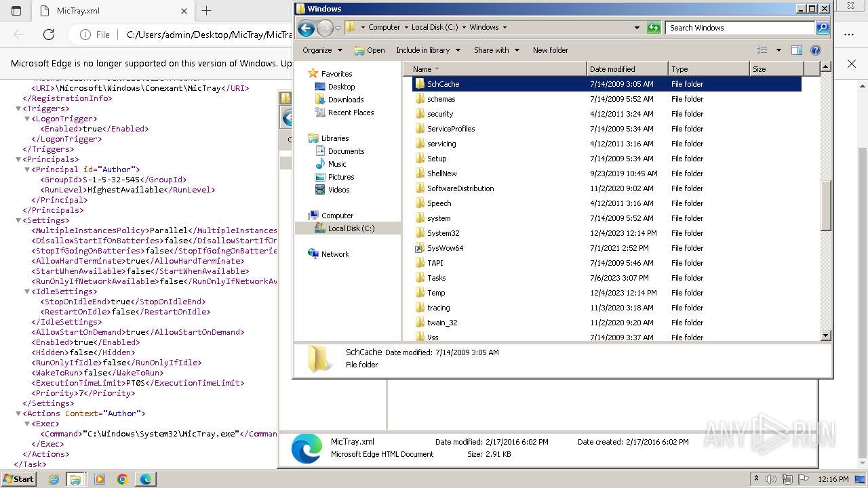This screenshot has width=868, height=488.
Task: Click the Edge back arrow
Action: [x=19, y=35]
